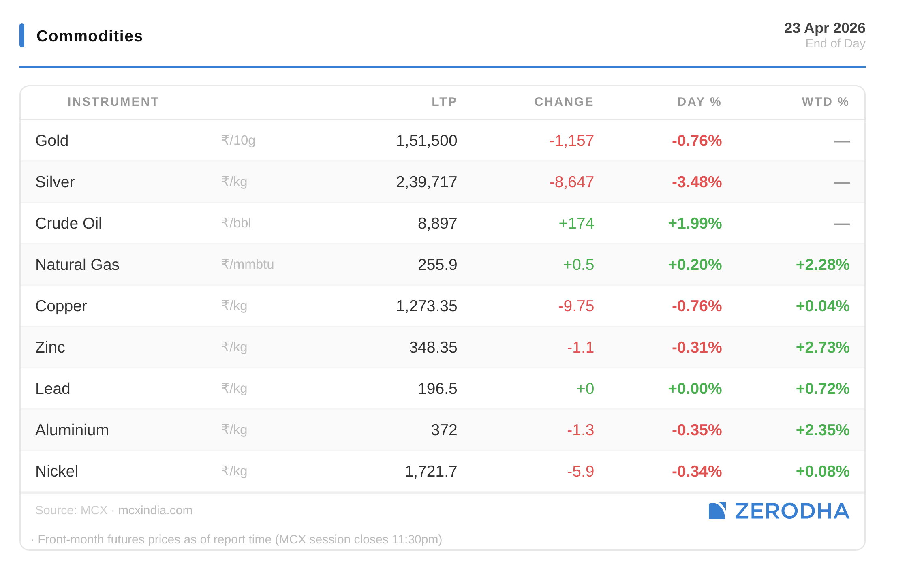The image size is (924, 575).
Task: Select the Gold instrument row
Action: (52, 141)
